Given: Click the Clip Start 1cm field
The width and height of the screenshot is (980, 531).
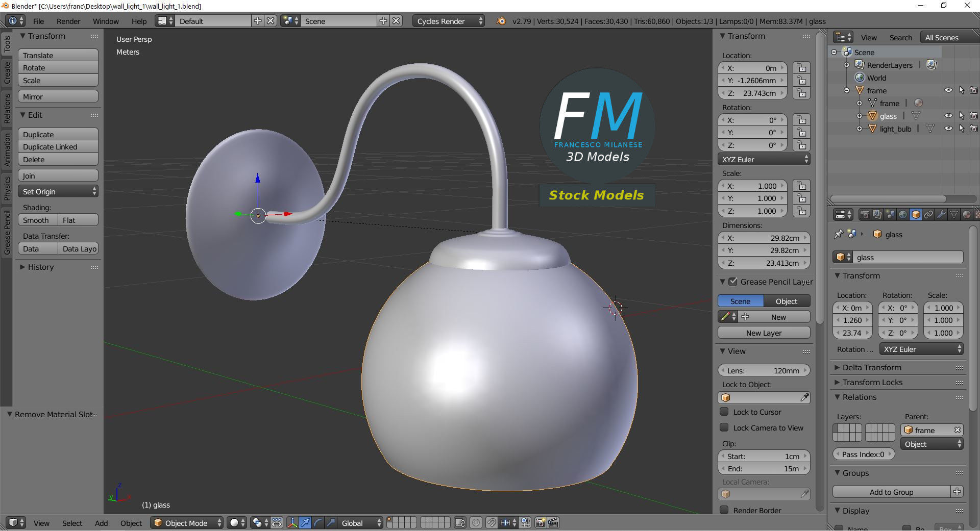Looking at the screenshot, I should click(x=764, y=456).
